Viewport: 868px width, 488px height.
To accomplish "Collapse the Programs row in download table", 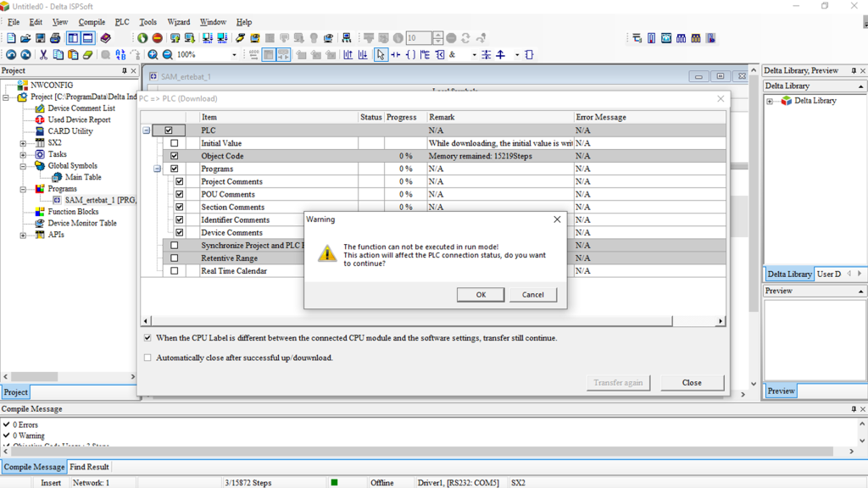I will pyautogui.click(x=157, y=169).
